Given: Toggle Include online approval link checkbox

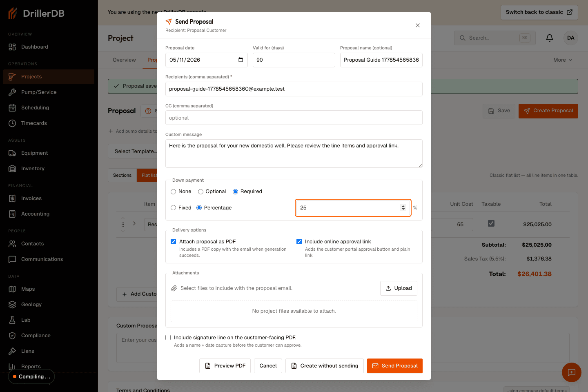Looking at the screenshot, I should tap(299, 242).
